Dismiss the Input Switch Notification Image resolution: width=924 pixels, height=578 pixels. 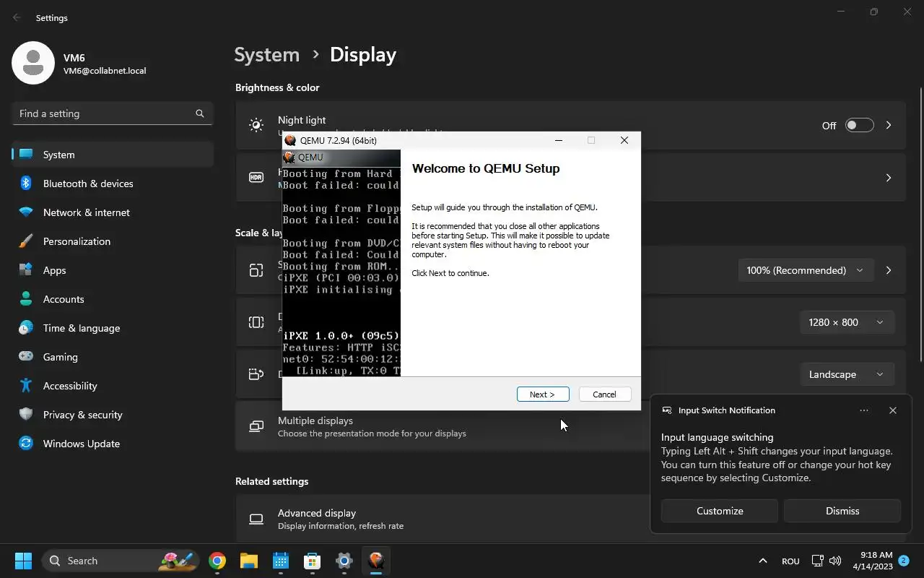[842, 511]
